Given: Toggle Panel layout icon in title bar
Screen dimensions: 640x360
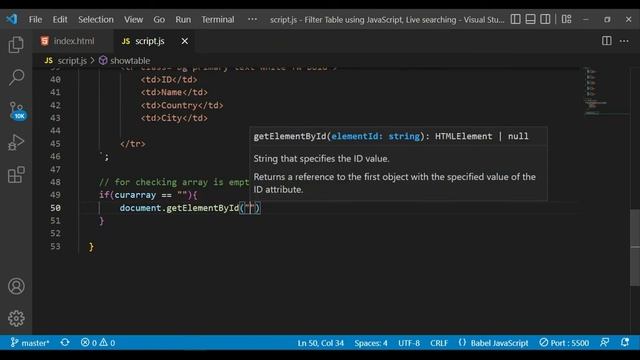Looking at the screenshot, I should [530, 19].
